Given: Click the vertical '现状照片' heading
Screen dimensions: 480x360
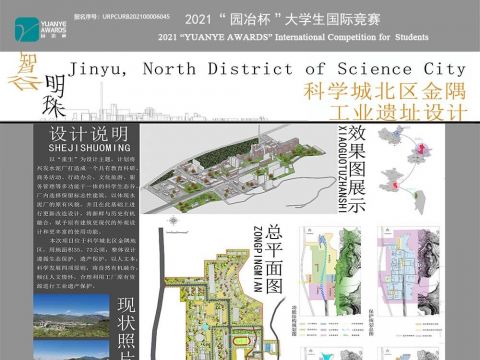Looking at the screenshot, I should pyautogui.click(x=126, y=329).
